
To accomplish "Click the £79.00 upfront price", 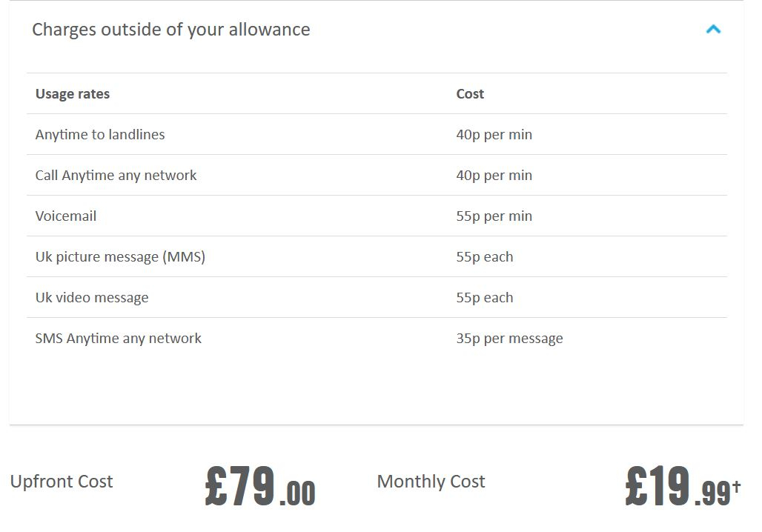I will click(x=260, y=485).
